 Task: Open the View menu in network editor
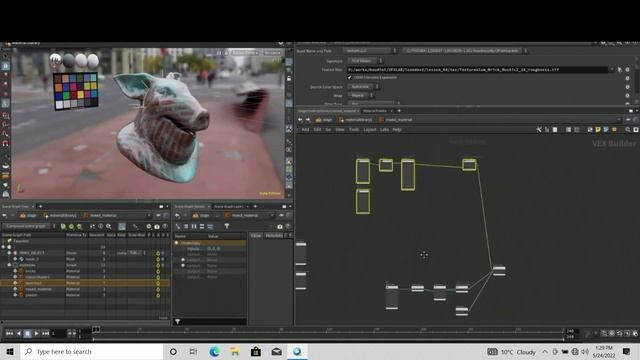340,129
